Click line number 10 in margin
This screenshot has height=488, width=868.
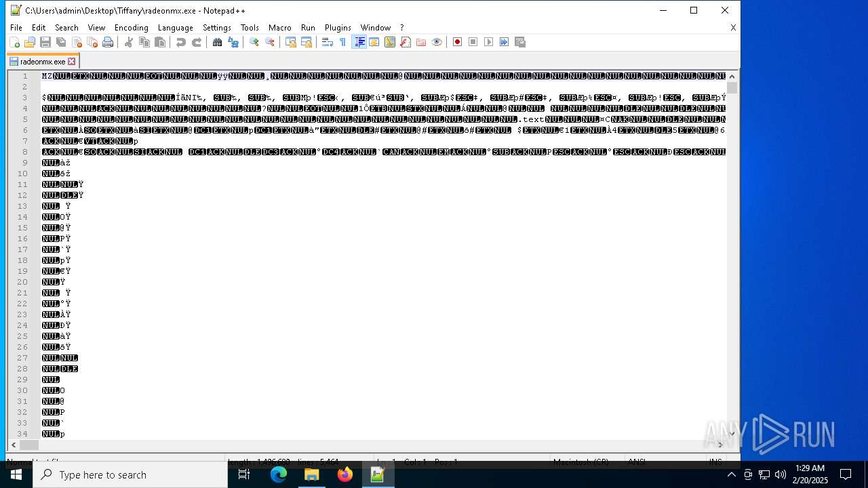(x=23, y=174)
